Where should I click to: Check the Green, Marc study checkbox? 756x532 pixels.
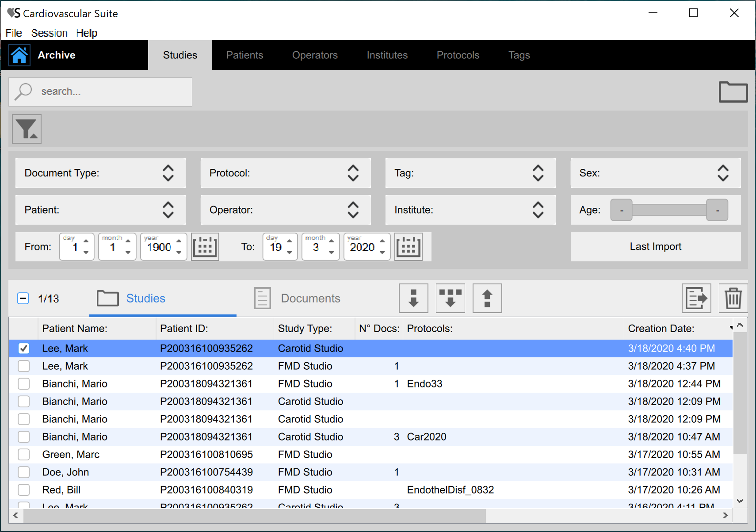(24, 455)
